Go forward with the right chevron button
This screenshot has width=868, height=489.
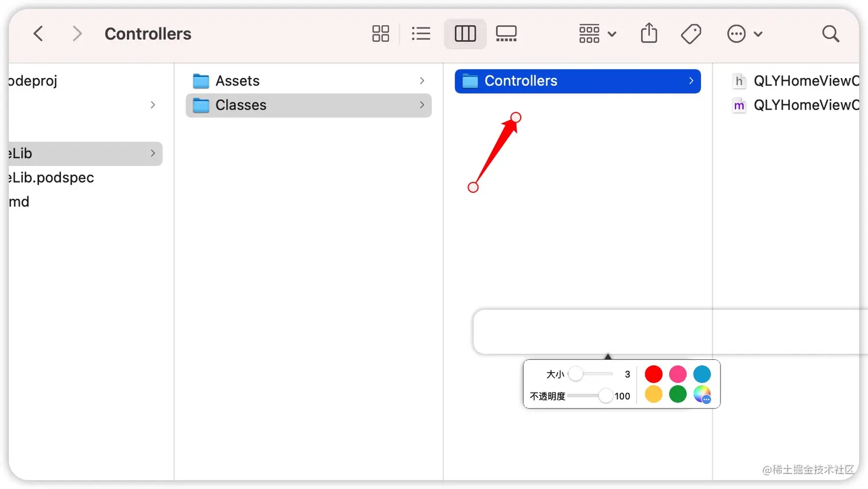[77, 34]
